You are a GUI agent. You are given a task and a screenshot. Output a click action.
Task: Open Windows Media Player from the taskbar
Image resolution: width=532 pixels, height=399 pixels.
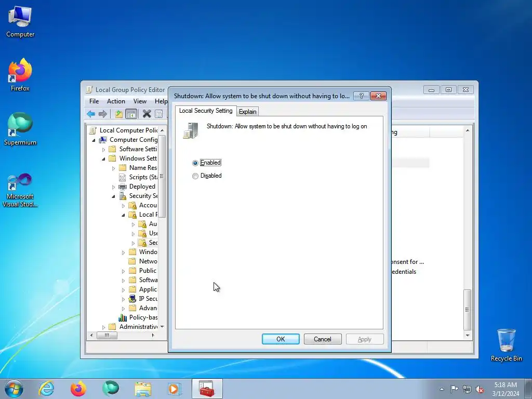pyautogui.click(x=175, y=389)
